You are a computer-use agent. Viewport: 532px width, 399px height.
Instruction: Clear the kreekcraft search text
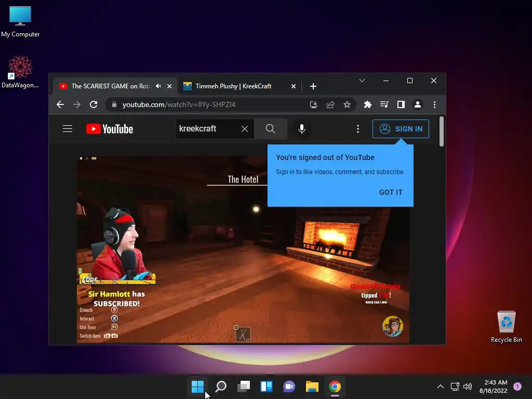tap(245, 129)
